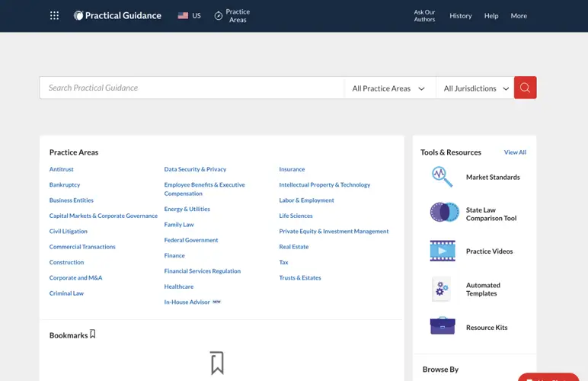588x381 pixels.
Task: Open the app grid launcher icon
Action: click(x=54, y=15)
